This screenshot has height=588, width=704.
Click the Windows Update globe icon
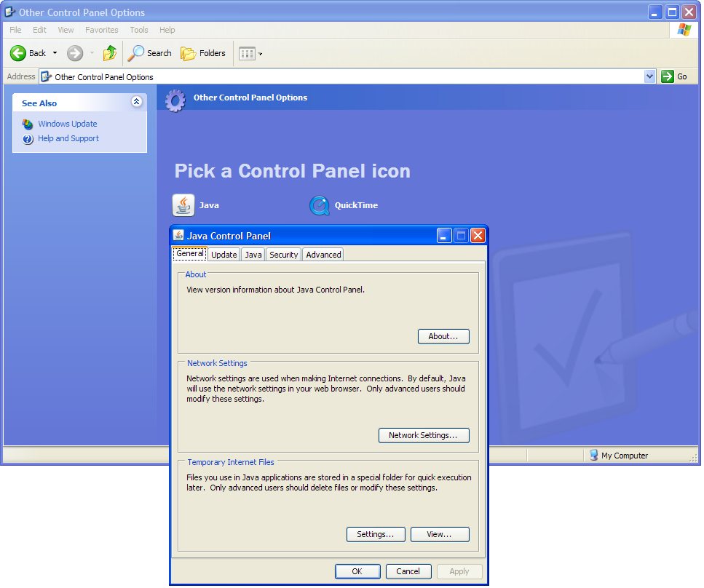28,124
